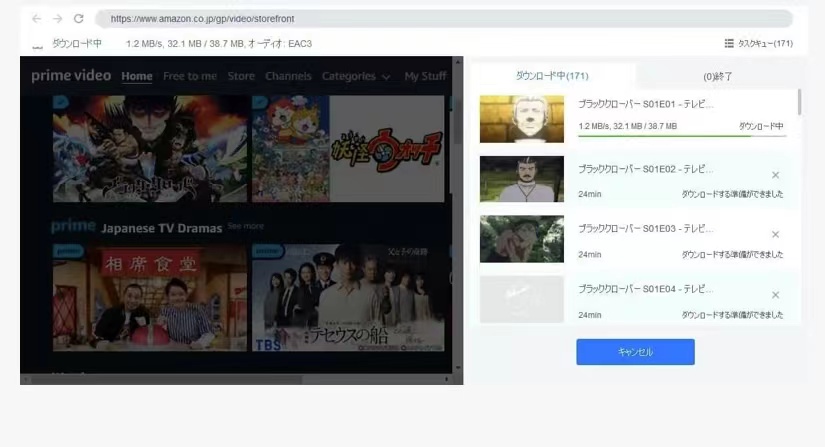This screenshot has height=447, width=825.
Task: Click the 24min duration of S01E02
Action: (x=589, y=194)
